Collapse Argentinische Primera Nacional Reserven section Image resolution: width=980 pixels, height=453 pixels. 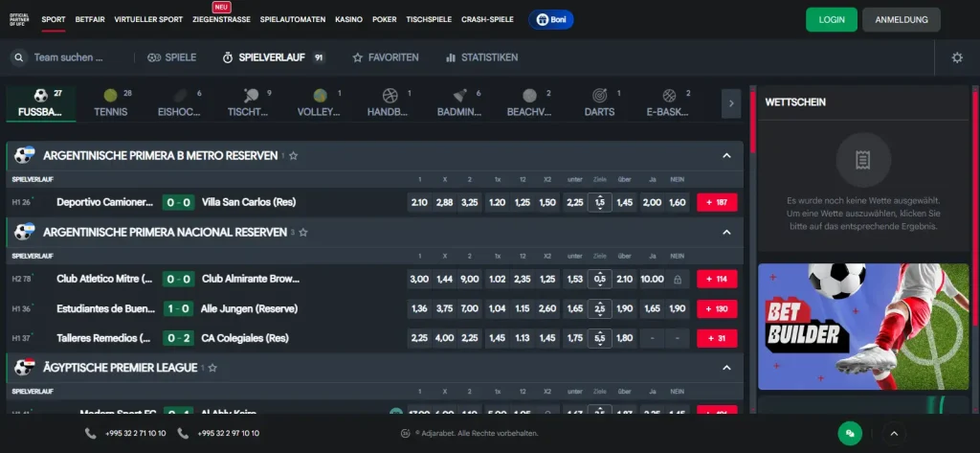point(726,232)
